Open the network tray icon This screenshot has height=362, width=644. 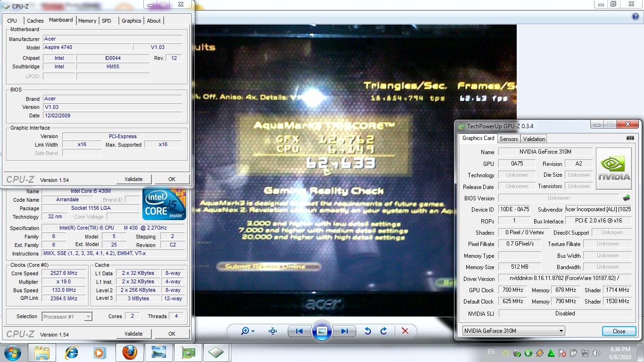click(585, 353)
